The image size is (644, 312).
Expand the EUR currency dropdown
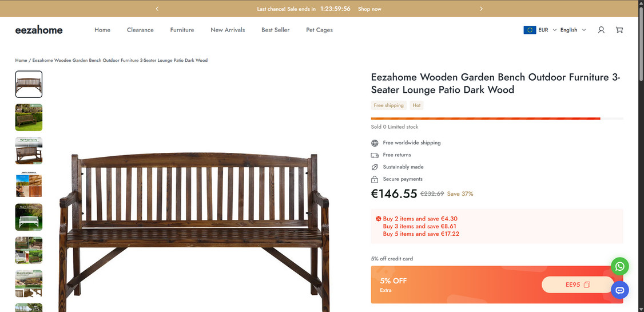(x=540, y=30)
